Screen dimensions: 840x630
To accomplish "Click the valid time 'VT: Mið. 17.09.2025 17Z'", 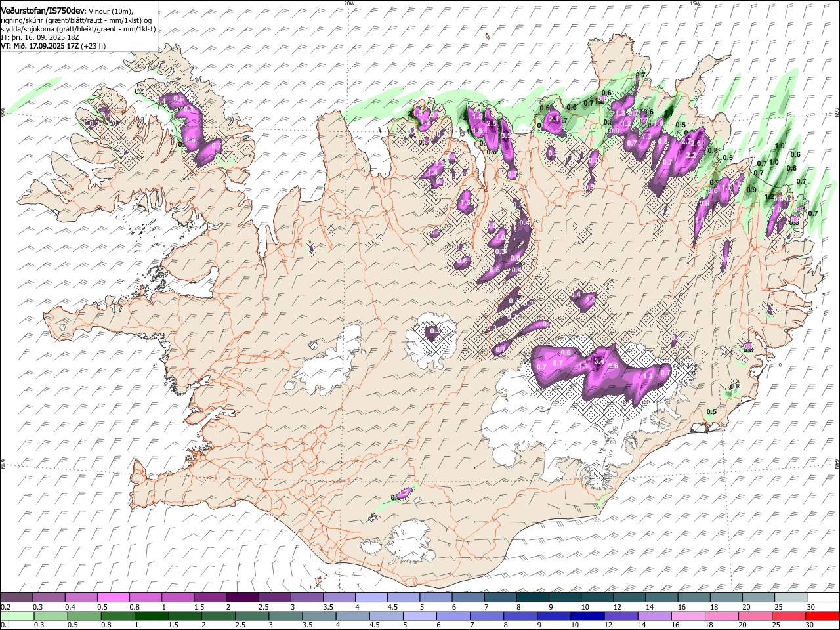I will 40,47.
